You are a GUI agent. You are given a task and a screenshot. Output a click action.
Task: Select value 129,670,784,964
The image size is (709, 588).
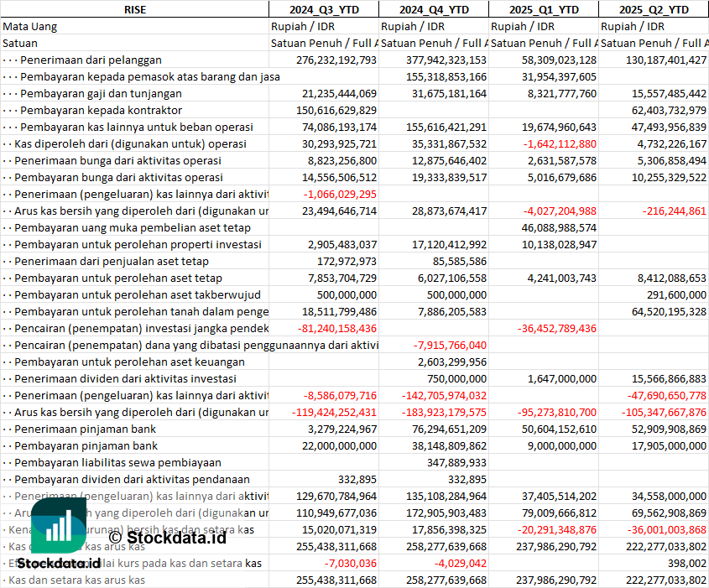click(336, 496)
